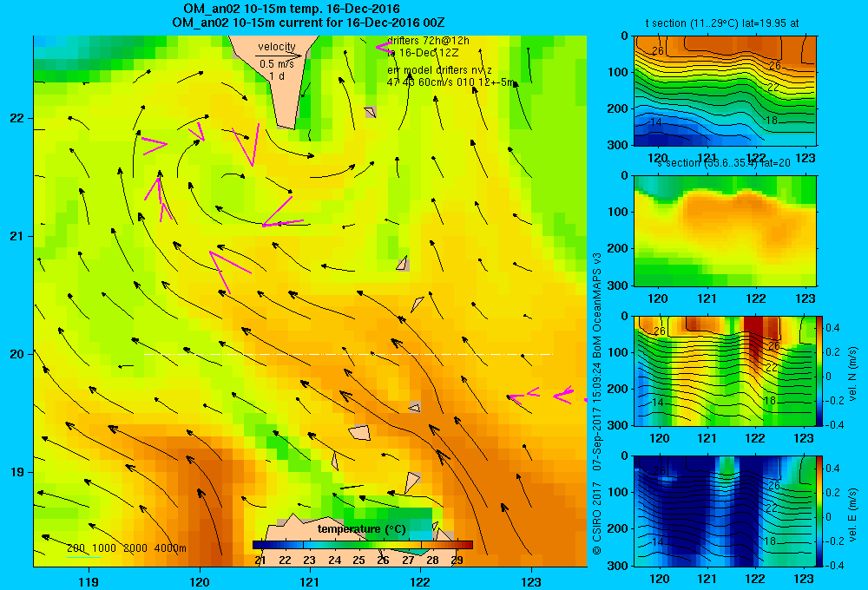Image resolution: width=868 pixels, height=590 pixels.
Task: Click the '25' tick on the temperature colorbar
Action: pyautogui.click(x=358, y=560)
